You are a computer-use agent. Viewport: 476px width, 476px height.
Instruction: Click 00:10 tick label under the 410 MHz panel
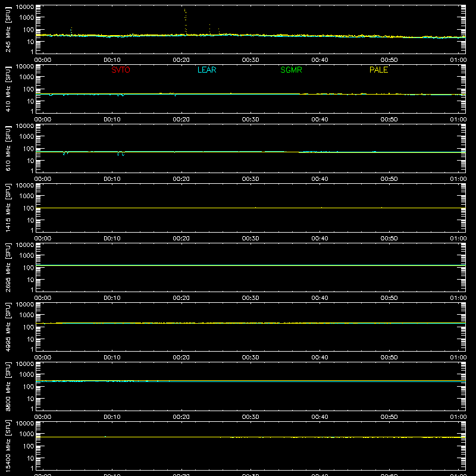(x=112, y=120)
